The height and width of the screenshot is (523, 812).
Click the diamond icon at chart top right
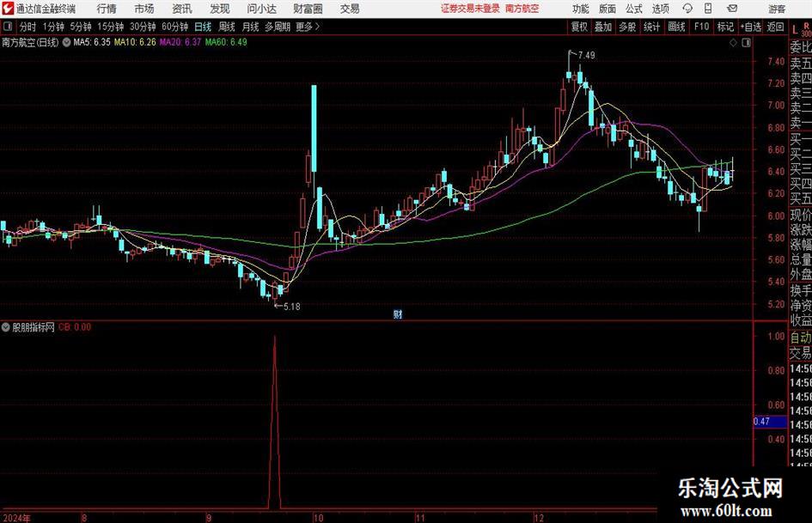[x=733, y=43]
